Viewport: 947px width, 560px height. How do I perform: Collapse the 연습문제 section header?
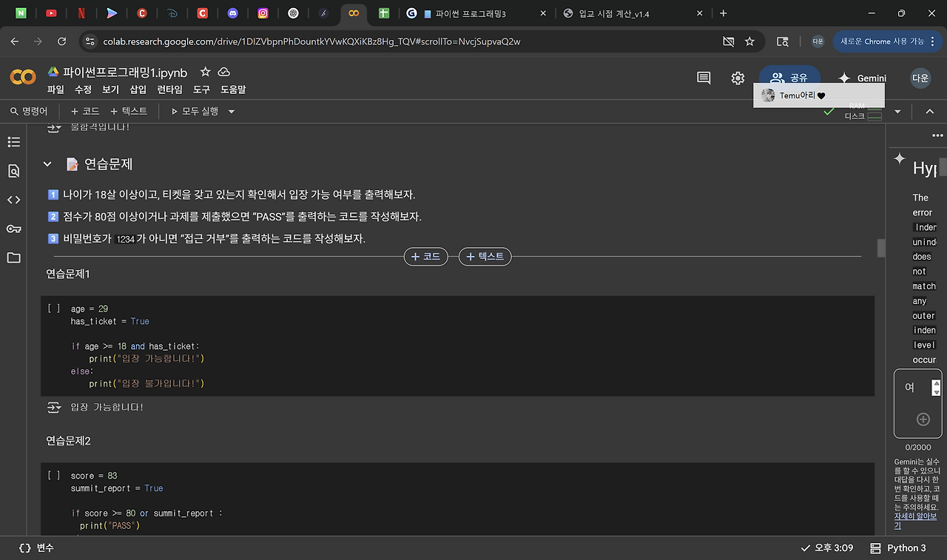click(47, 164)
